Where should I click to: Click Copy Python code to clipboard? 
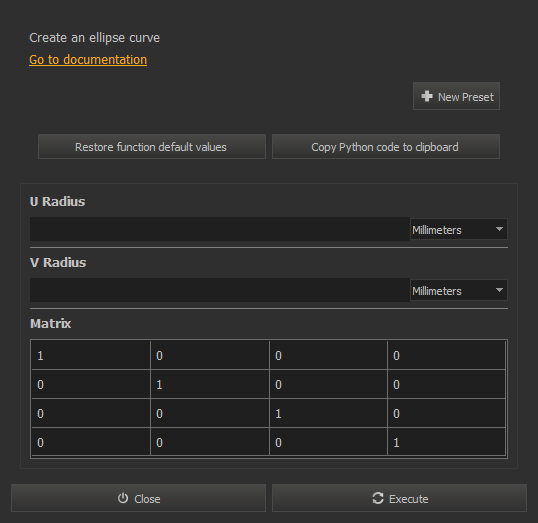tap(386, 147)
